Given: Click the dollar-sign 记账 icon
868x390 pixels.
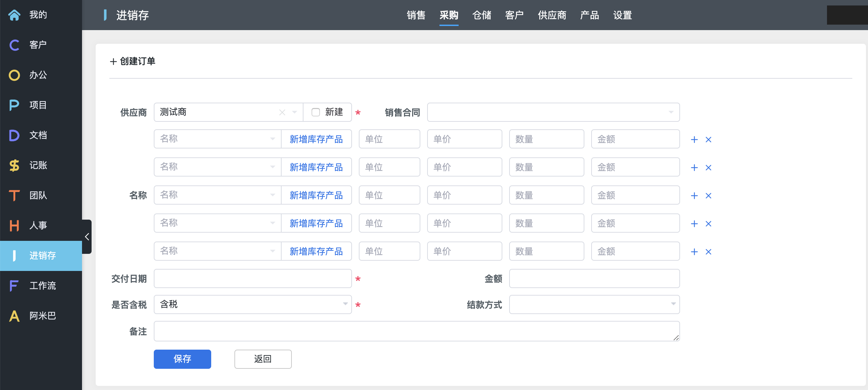Looking at the screenshot, I should [x=14, y=166].
